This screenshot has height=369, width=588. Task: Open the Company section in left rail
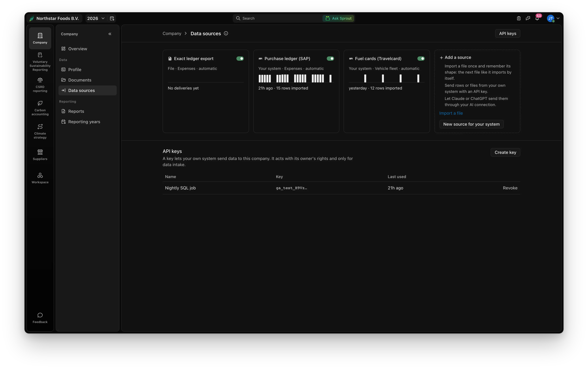click(x=40, y=38)
